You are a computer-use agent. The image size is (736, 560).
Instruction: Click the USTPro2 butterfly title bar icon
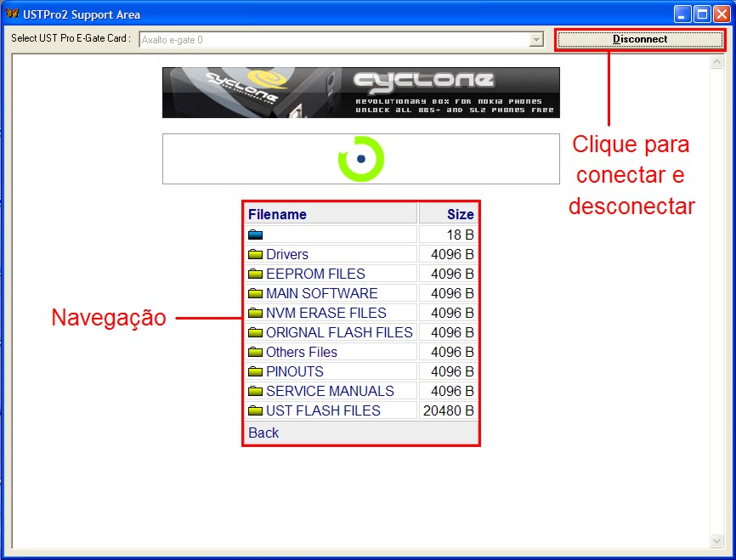(12, 14)
